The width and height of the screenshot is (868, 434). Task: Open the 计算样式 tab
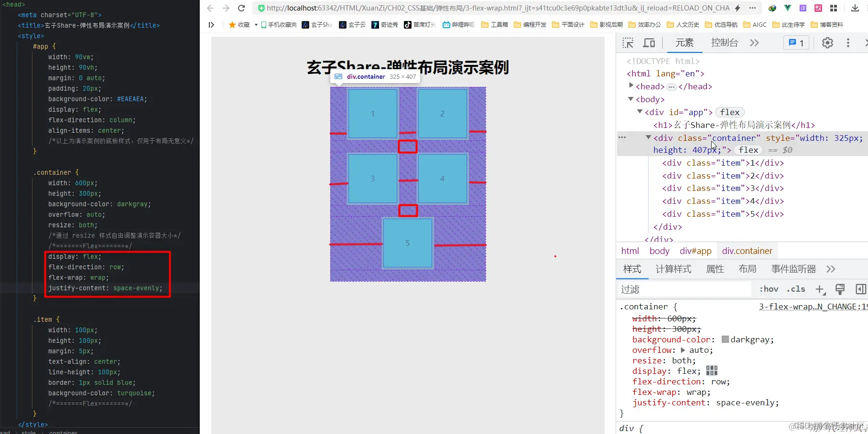pyautogui.click(x=673, y=269)
